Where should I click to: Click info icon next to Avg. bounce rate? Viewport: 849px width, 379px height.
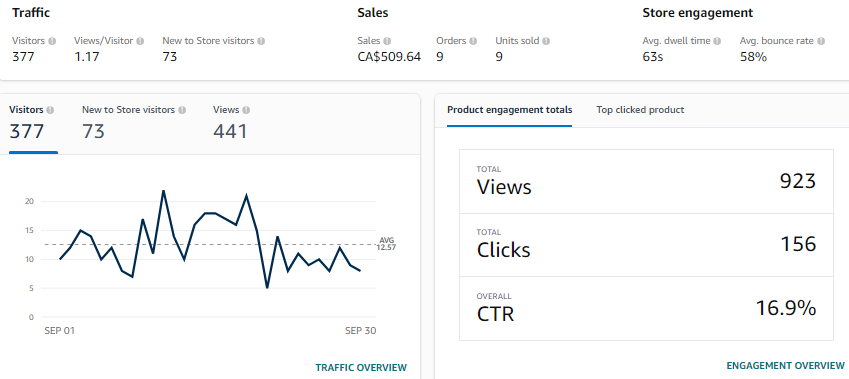821,41
